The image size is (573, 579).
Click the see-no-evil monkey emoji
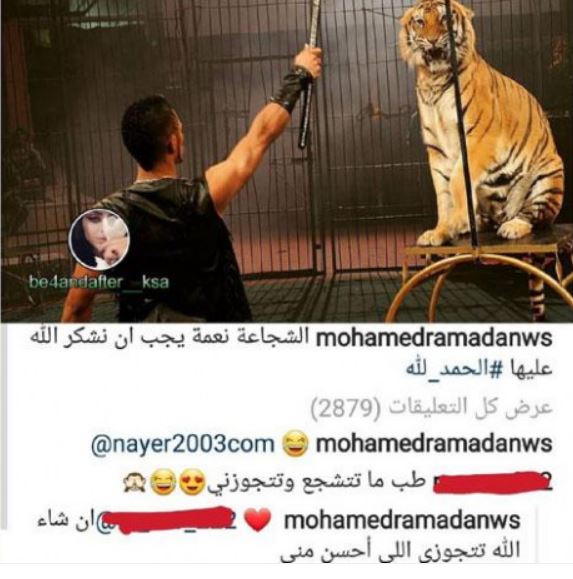[134, 483]
